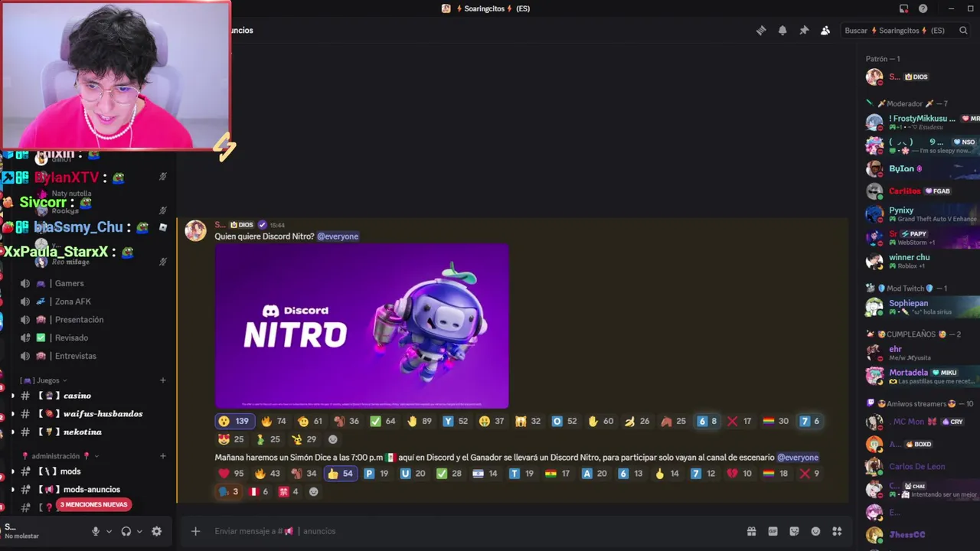This screenshot has height=551, width=980.
Task: Add reaction smiley after 29 count
Action: point(332,439)
